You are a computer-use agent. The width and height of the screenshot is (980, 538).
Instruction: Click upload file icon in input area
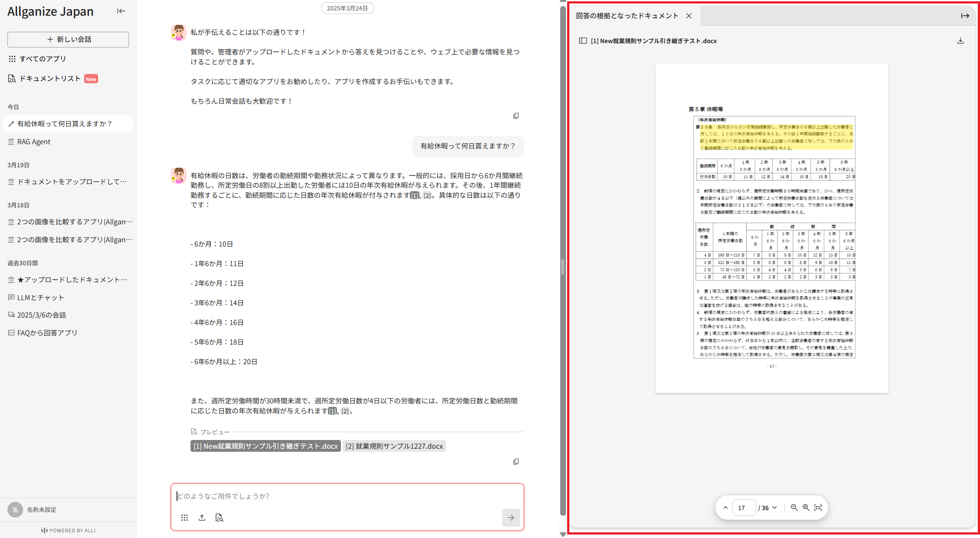tap(202, 518)
